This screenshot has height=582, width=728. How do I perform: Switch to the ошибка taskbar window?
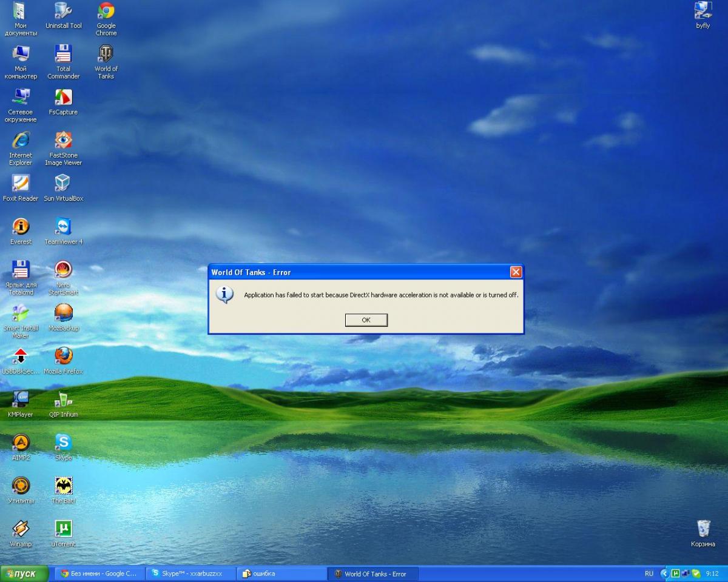pyautogui.click(x=282, y=574)
